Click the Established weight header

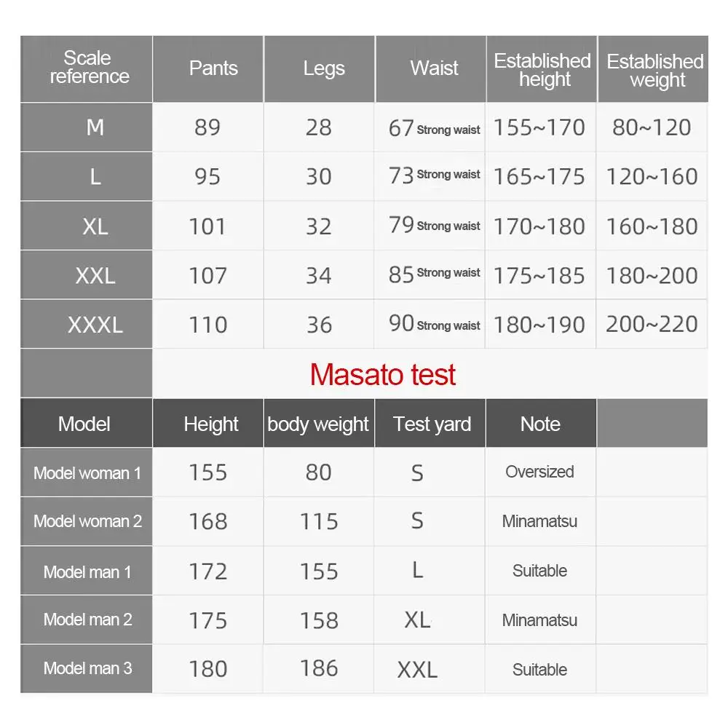click(x=655, y=71)
